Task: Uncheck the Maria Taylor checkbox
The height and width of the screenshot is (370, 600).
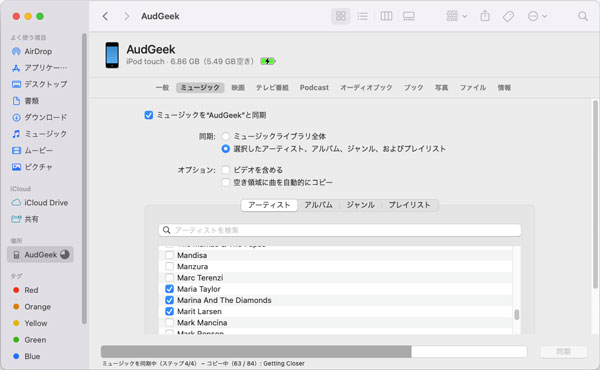Action: 170,289
